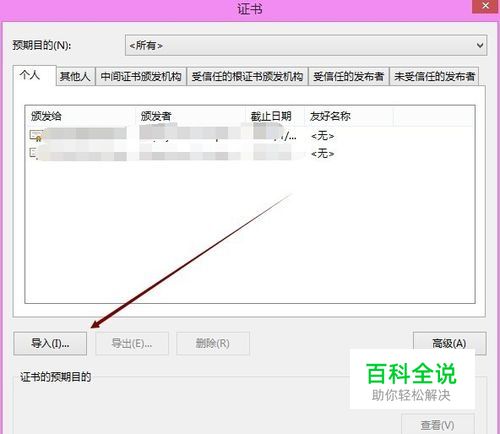The height and width of the screenshot is (434, 500).
Task: Sort by the 颁发给 column header
Action: click(80, 116)
